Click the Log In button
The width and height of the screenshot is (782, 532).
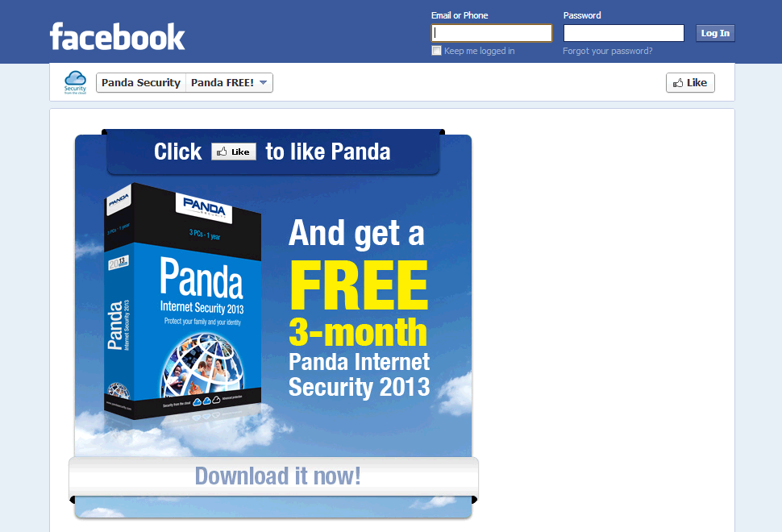(715, 33)
